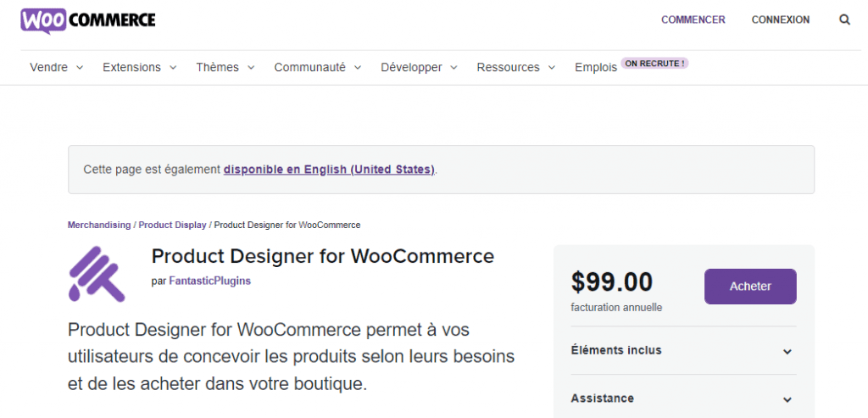
Task: Open the search magnifier icon
Action: coord(844,20)
